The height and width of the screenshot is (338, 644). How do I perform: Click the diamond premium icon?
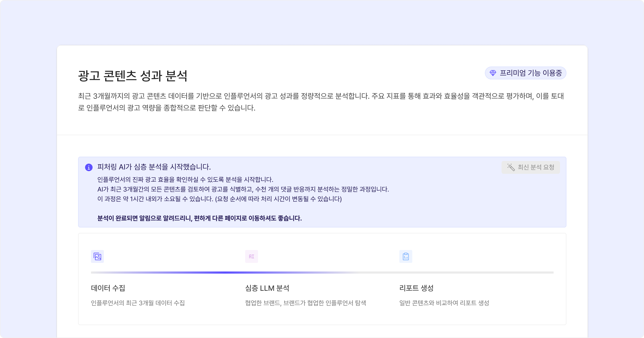click(x=493, y=73)
